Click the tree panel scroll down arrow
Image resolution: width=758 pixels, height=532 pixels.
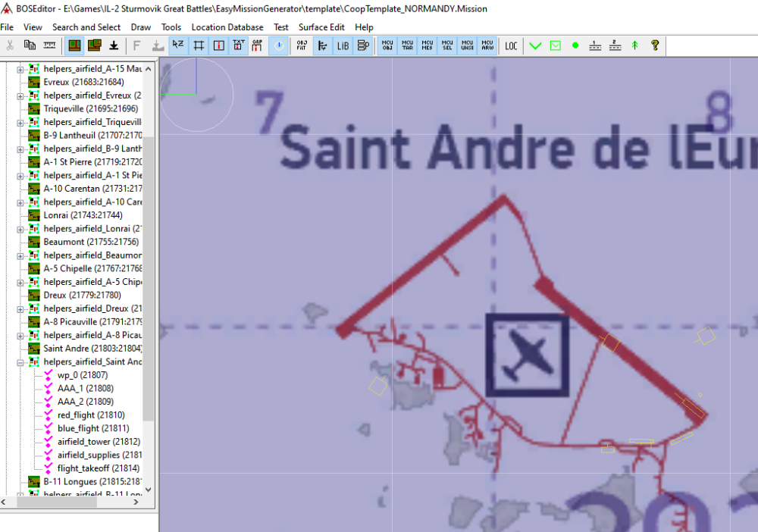point(149,489)
